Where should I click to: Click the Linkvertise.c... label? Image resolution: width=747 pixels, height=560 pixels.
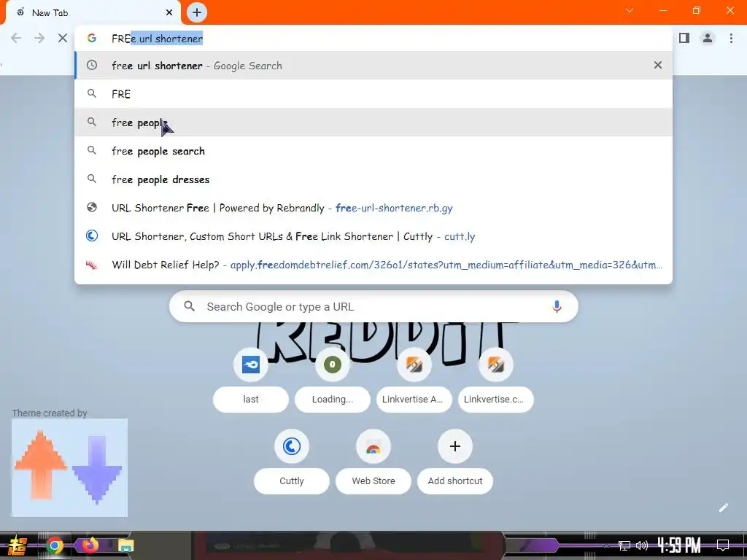point(495,399)
